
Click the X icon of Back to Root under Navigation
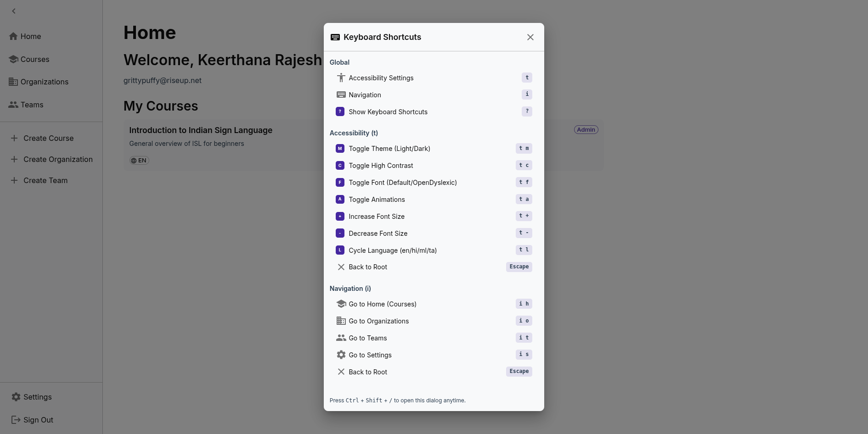(341, 372)
